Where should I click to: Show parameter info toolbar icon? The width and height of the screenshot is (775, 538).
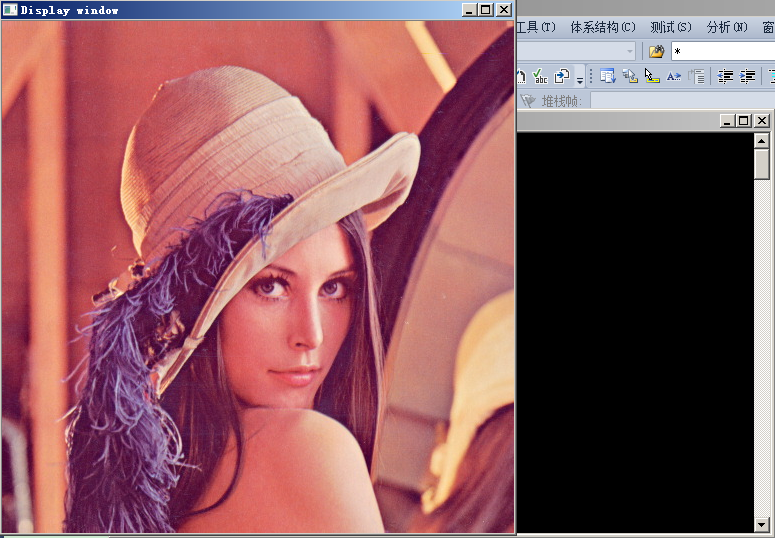pyautogui.click(x=630, y=76)
